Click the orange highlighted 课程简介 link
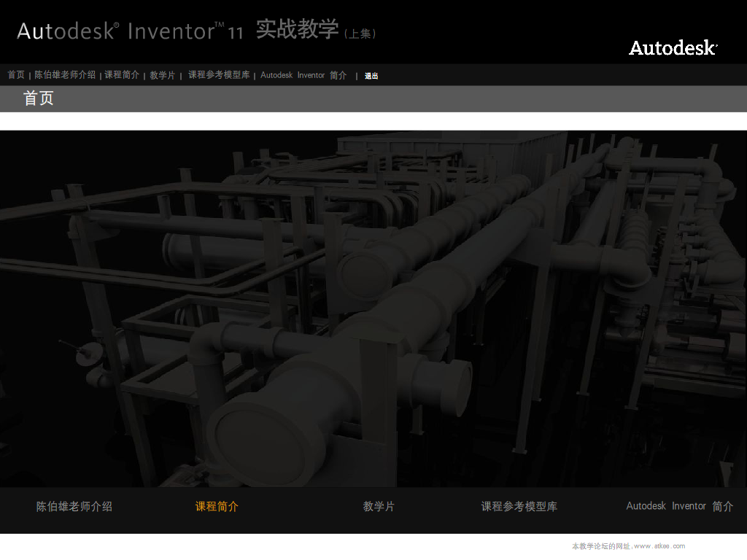The image size is (747, 560). click(x=217, y=506)
